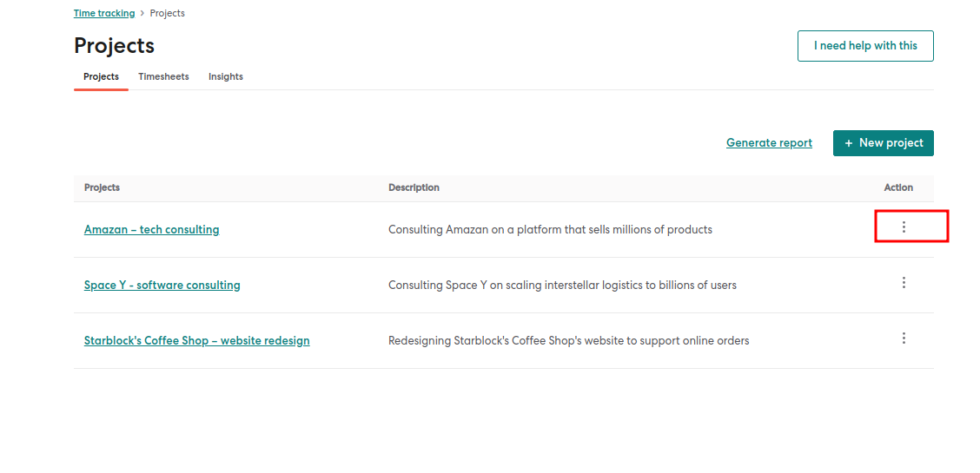Switch to the Timesheets tab

(x=163, y=77)
